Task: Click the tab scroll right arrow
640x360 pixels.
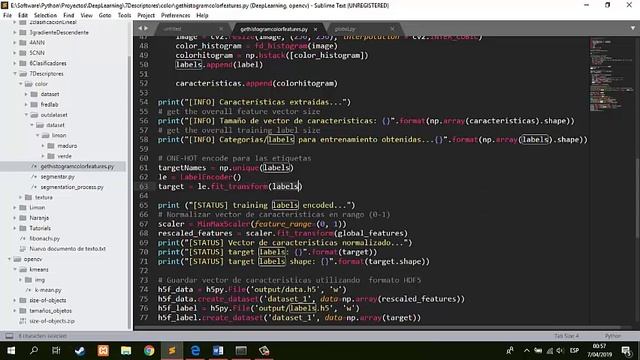Action: click(x=146, y=28)
